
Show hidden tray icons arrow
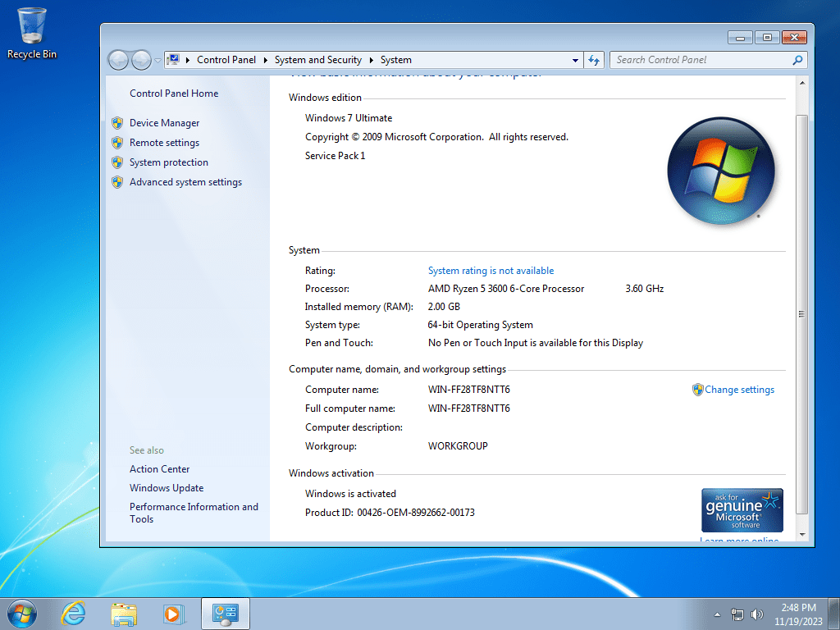pos(717,614)
